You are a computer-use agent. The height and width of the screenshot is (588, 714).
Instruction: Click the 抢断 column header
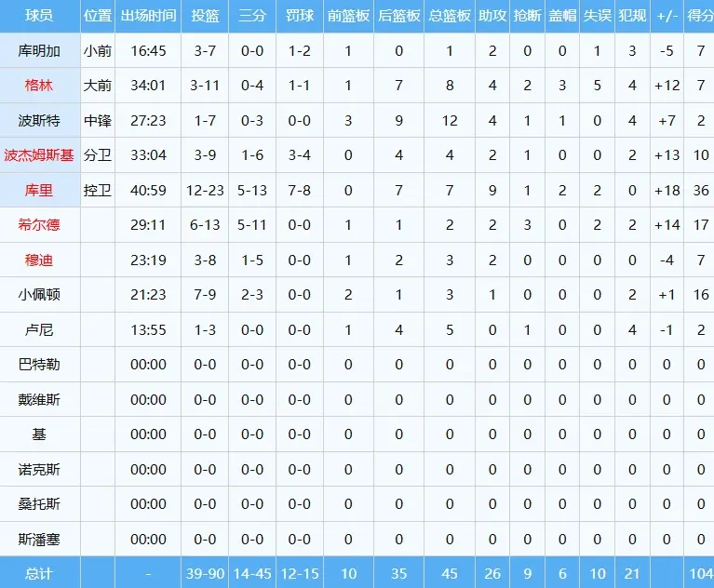527,16
